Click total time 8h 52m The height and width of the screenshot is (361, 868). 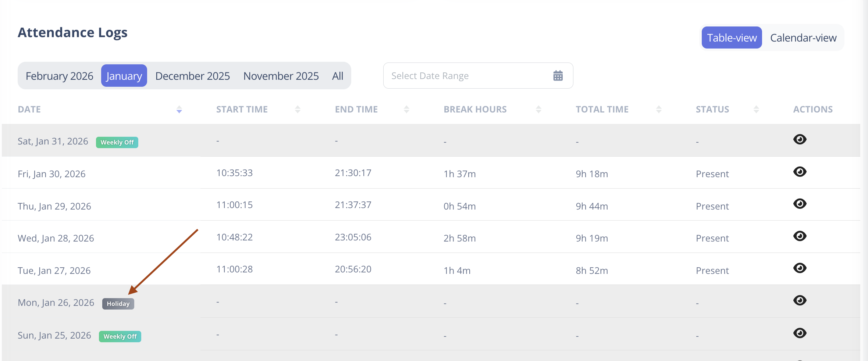(592, 271)
